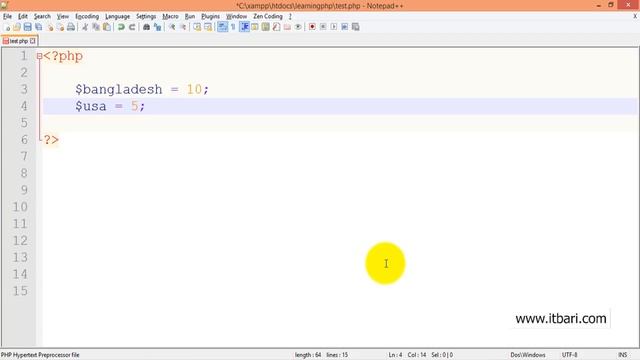The width and height of the screenshot is (640, 360).
Task: Open the Language menu
Action: (118, 16)
